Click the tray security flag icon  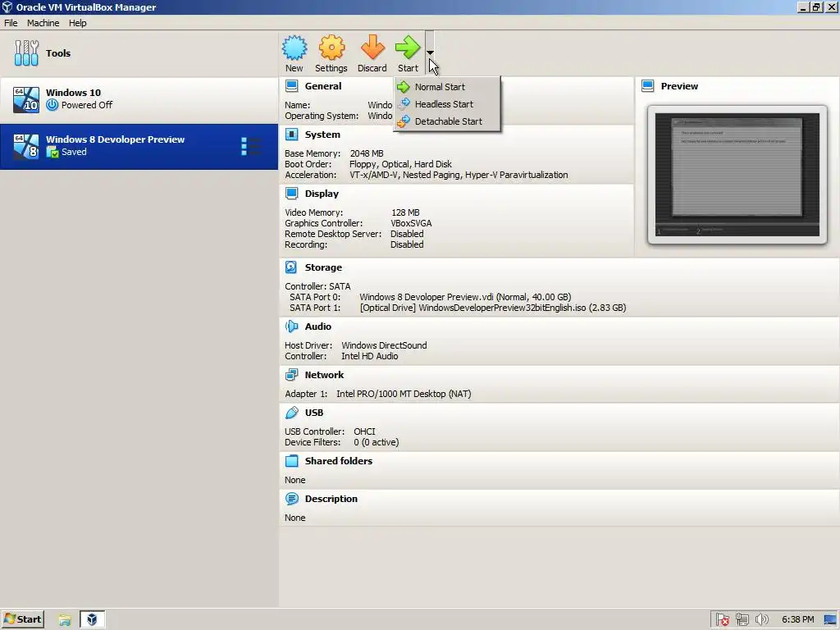pos(723,619)
